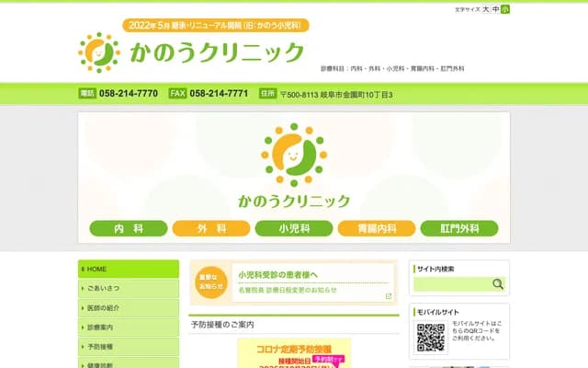Set font size to 中 (medium)
Viewport: 588px width, 368px height.
click(x=496, y=9)
